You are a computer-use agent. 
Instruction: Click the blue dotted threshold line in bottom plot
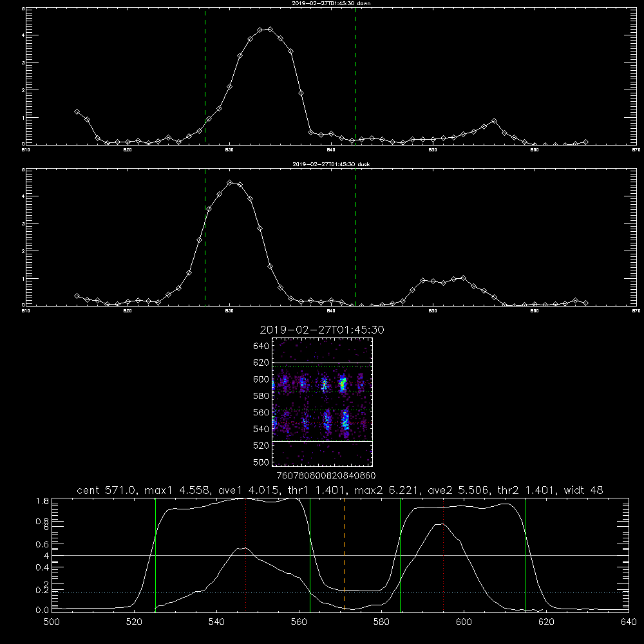340,592
